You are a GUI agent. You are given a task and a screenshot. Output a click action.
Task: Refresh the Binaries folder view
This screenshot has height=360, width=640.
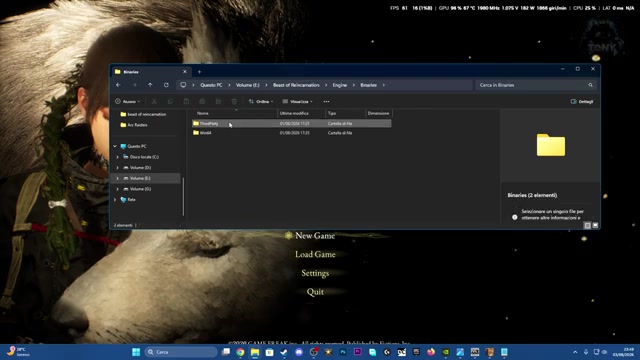point(166,85)
